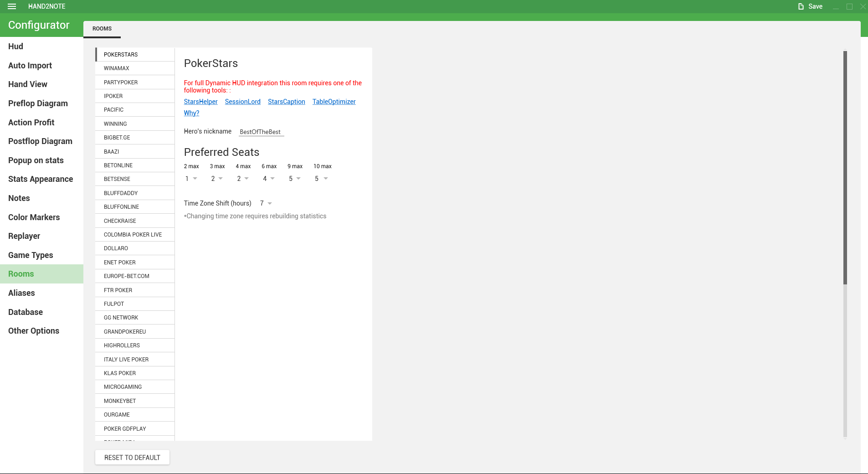Click the page vertical scrollbar
The height and width of the screenshot is (474, 868).
845,168
